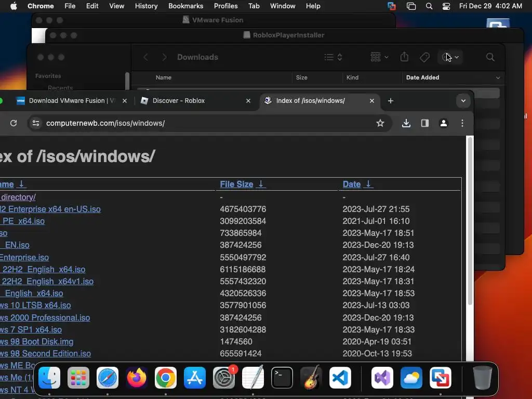532x399 pixels.
Task: Click the page vertical scrollbar
Action: (x=470, y=220)
